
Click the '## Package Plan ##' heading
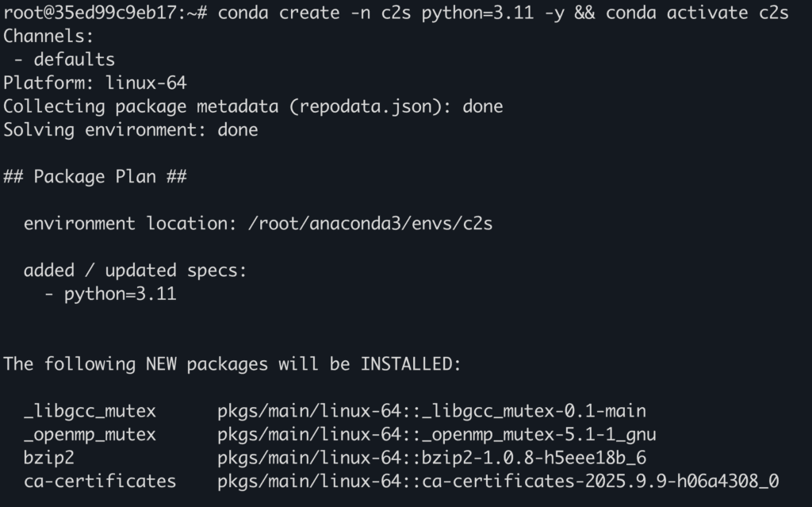tap(94, 176)
